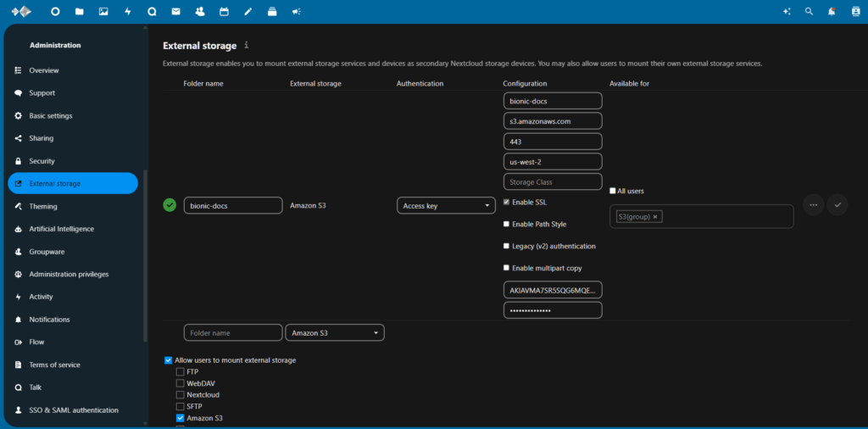Enable Path Style checkbox
Image resolution: width=868 pixels, height=429 pixels.
tap(506, 224)
